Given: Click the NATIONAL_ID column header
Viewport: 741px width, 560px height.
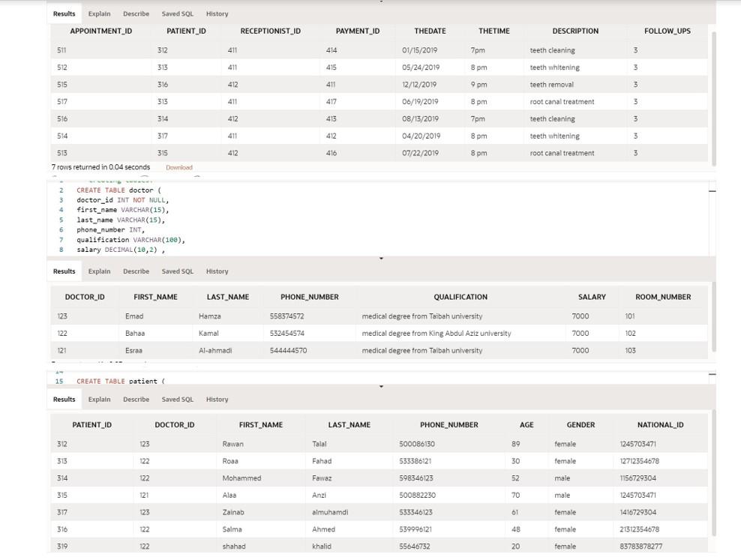Looking at the screenshot, I should pos(660,425).
